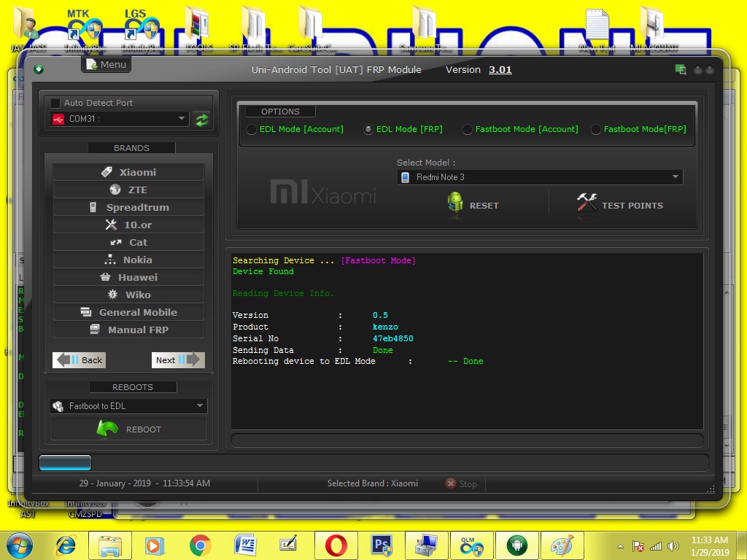This screenshot has width=747, height=560.
Task: Open the Fastboot to EDL reboot dropdown
Action: coord(128,405)
